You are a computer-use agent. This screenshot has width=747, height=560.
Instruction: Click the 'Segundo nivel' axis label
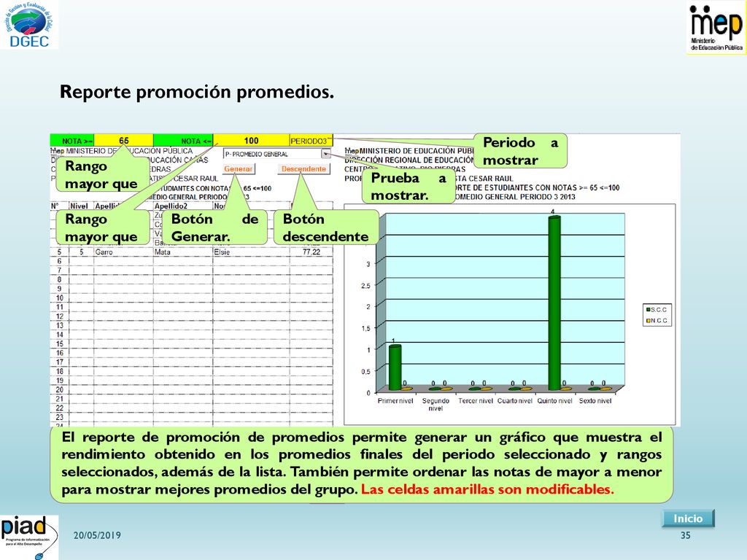tap(436, 405)
